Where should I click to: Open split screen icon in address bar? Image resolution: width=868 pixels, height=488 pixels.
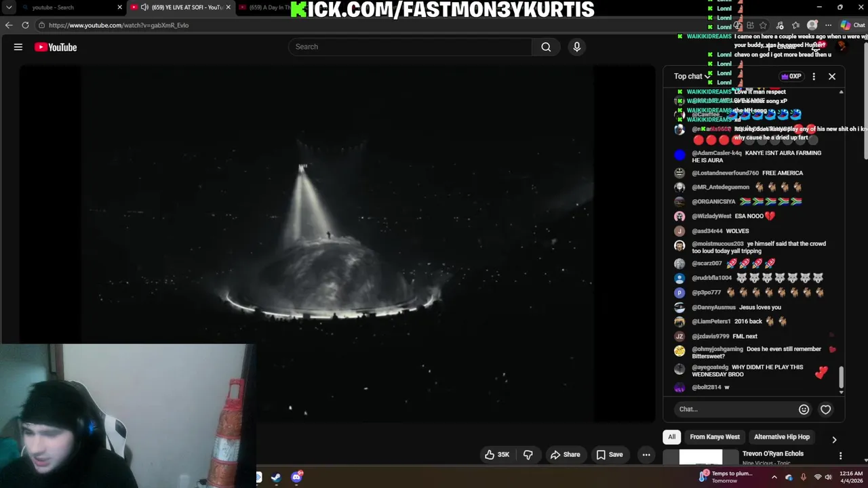click(x=750, y=25)
